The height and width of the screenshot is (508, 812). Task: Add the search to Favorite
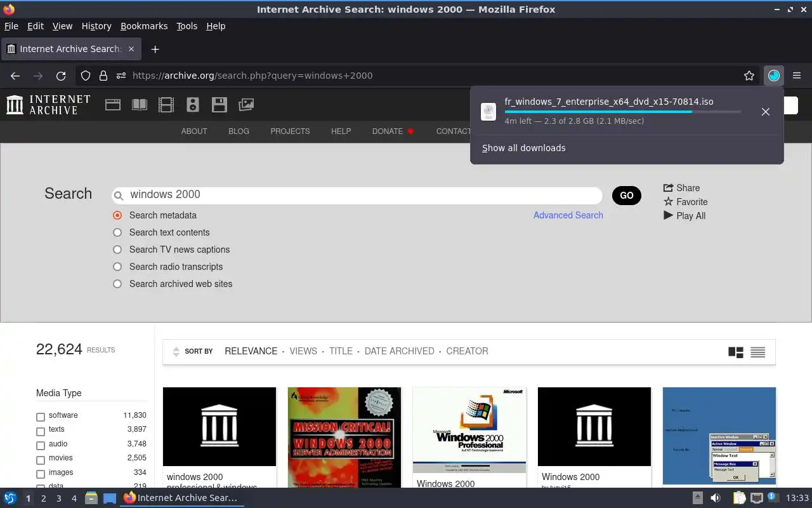click(685, 202)
